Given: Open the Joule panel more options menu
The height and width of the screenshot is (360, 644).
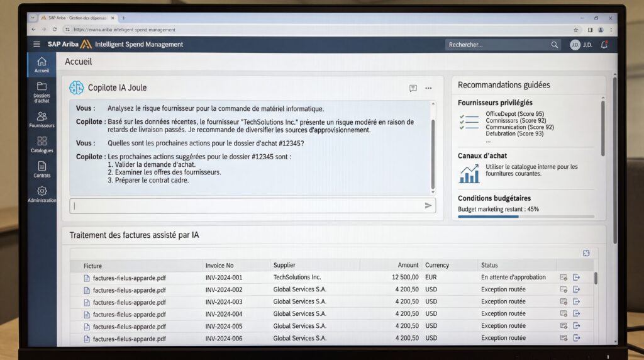Looking at the screenshot, I should pyautogui.click(x=428, y=88).
